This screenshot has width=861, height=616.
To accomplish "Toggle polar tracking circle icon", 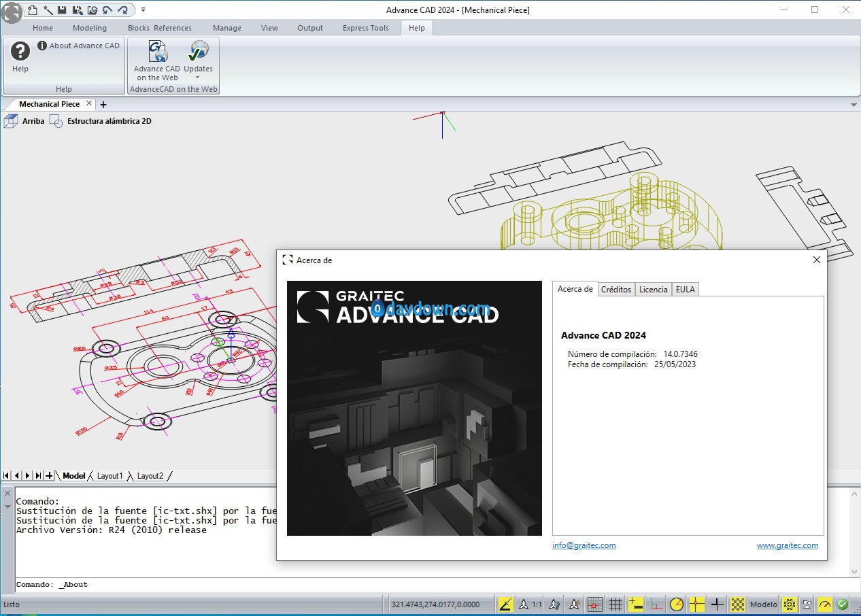I will tap(677, 604).
